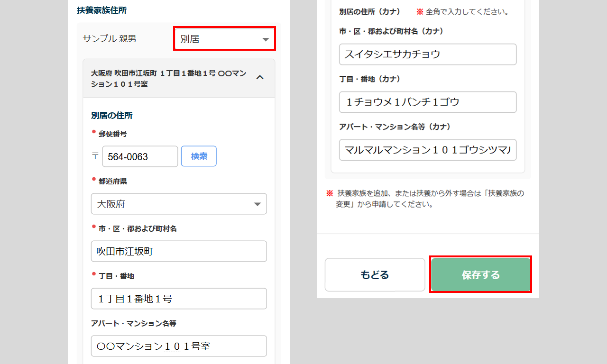Click the arrow icon on the 別居 selector
The image size is (607, 364).
266,39
